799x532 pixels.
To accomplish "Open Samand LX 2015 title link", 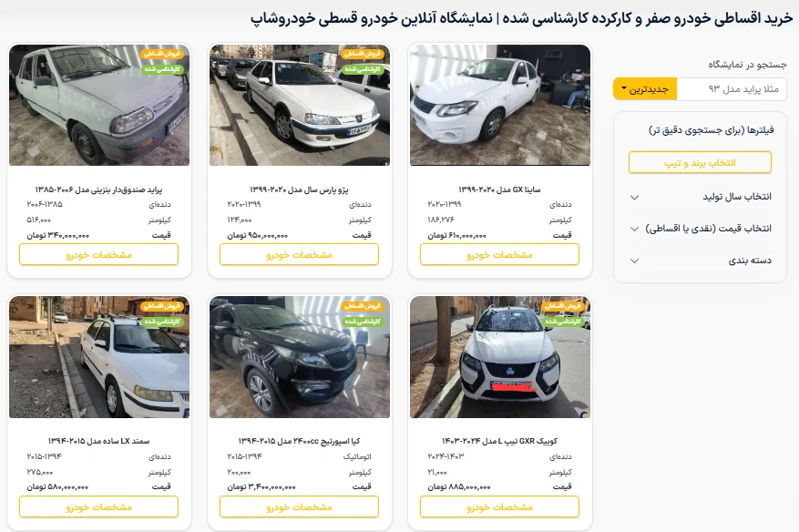I will [99, 441].
